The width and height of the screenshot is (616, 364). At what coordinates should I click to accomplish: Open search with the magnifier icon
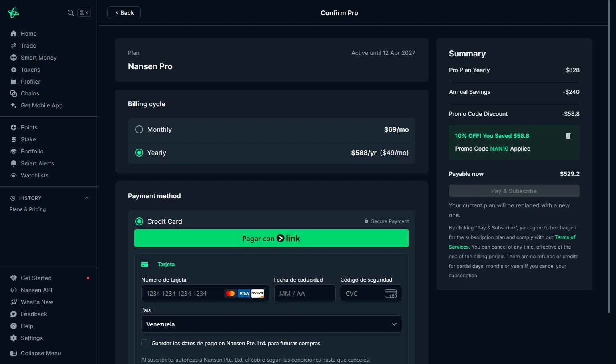click(70, 13)
